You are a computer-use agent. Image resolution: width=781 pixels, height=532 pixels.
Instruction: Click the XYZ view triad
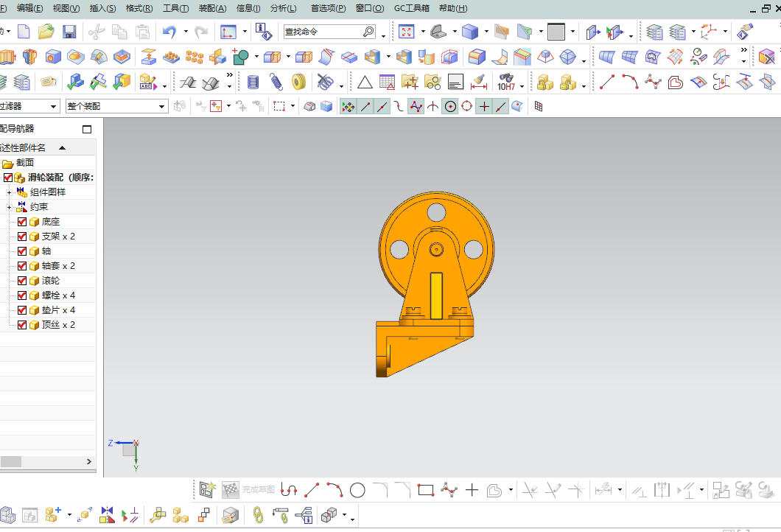(x=126, y=453)
